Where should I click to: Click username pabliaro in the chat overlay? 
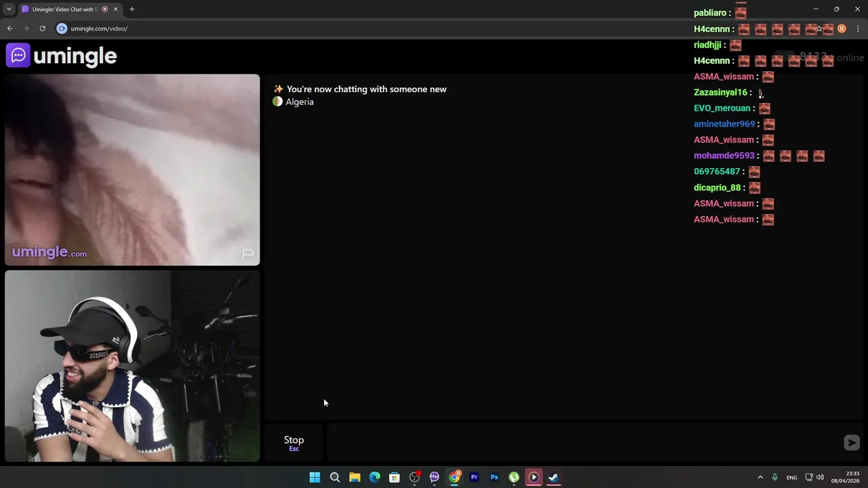pos(710,13)
